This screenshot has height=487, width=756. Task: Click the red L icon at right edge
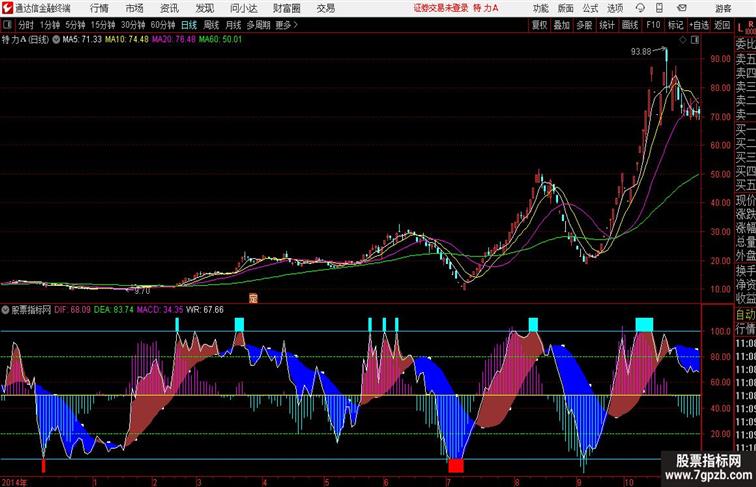click(x=741, y=27)
